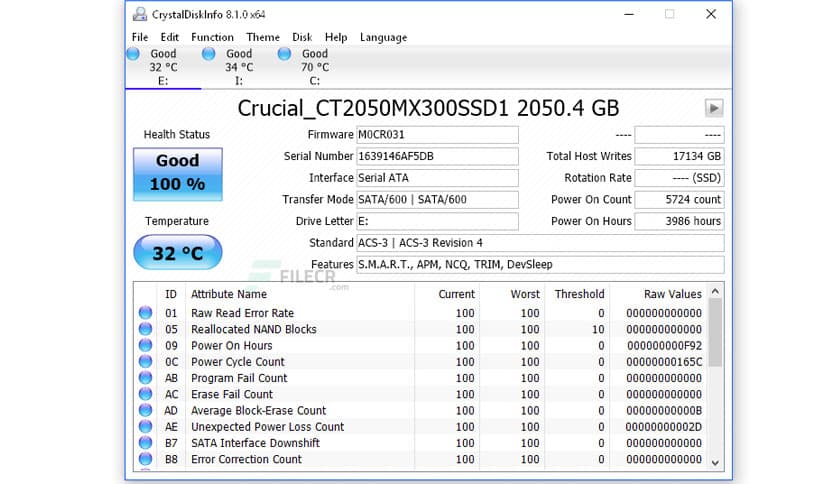Click the ID column header
This screenshot has height=484, width=836.
pyautogui.click(x=171, y=294)
